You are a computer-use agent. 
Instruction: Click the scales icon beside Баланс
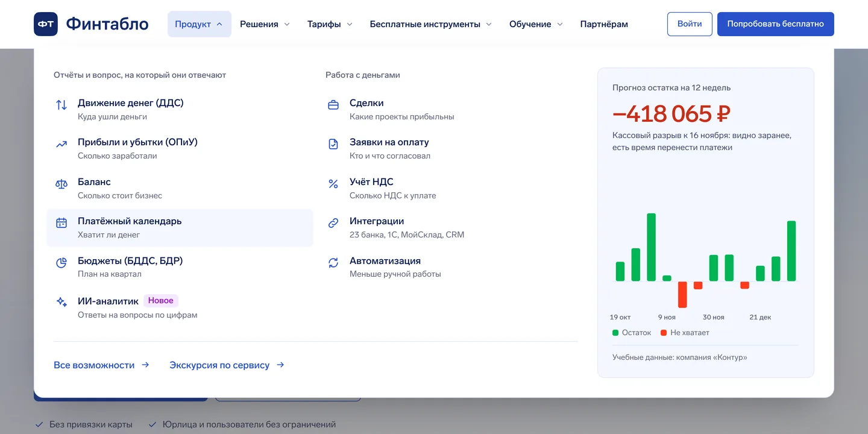coord(61,184)
